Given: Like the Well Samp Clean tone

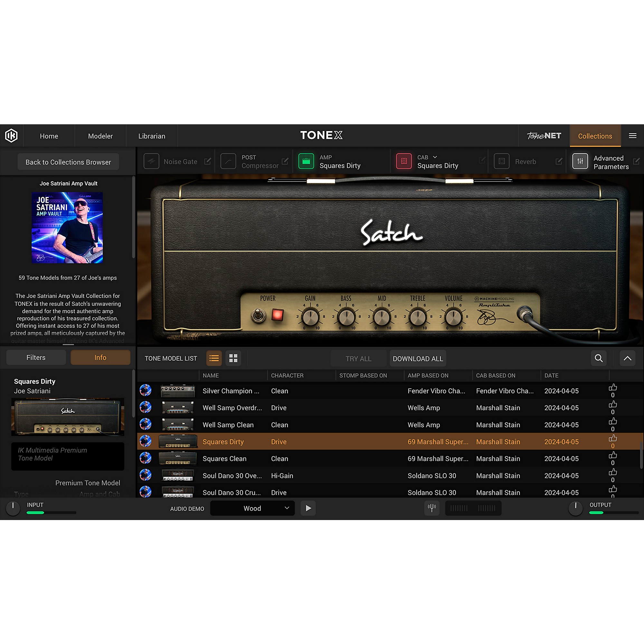Looking at the screenshot, I should coord(613,421).
